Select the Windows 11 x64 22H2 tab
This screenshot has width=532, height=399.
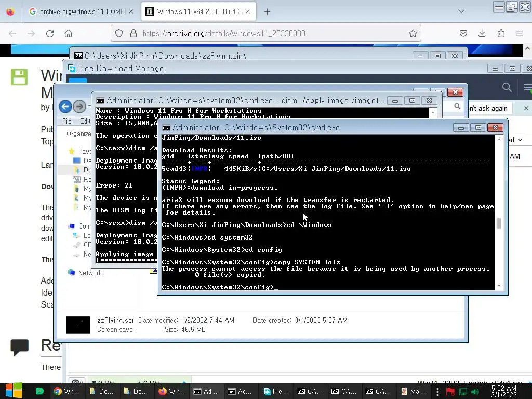198,11
